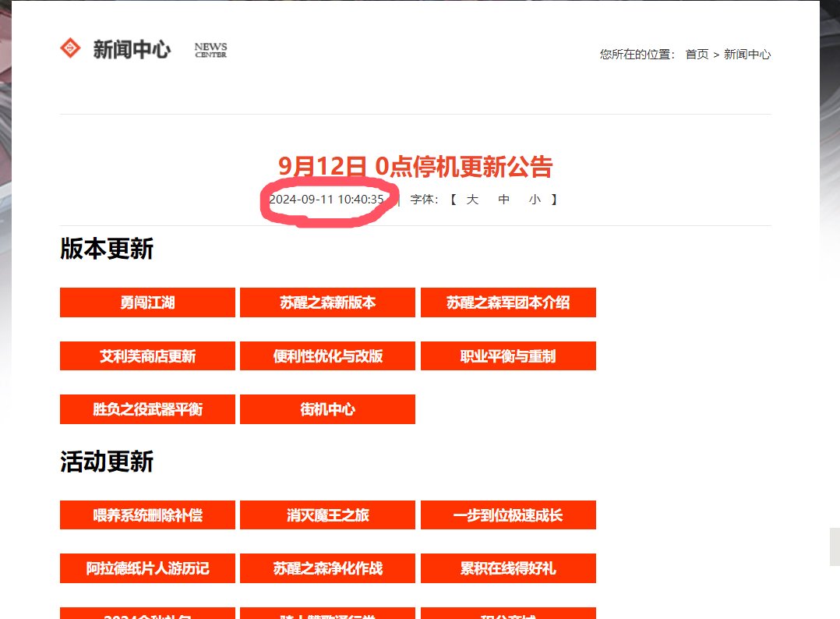Jump to 便利性优化与改版 section
This screenshot has height=619, width=840.
coord(327,355)
